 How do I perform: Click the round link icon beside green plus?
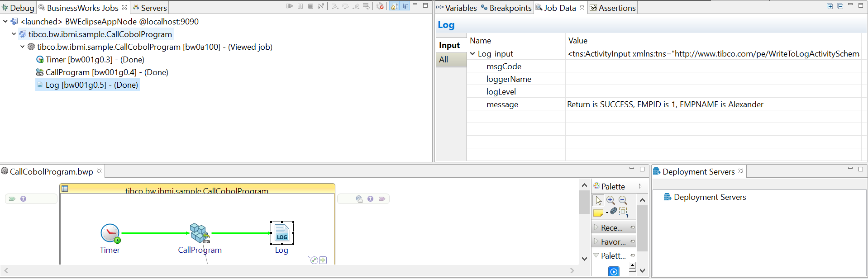(314, 260)
